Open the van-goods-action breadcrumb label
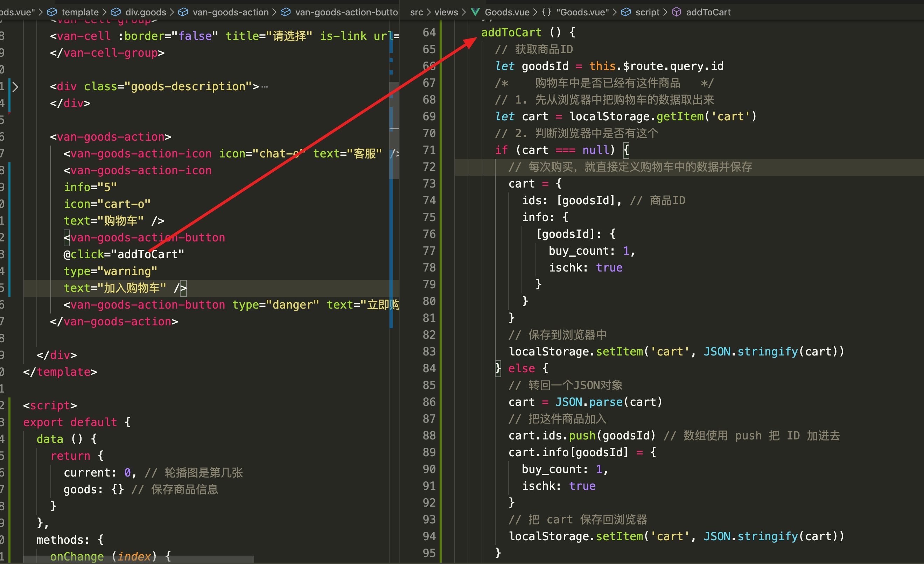Screen dimensions: 924x564 231,12
